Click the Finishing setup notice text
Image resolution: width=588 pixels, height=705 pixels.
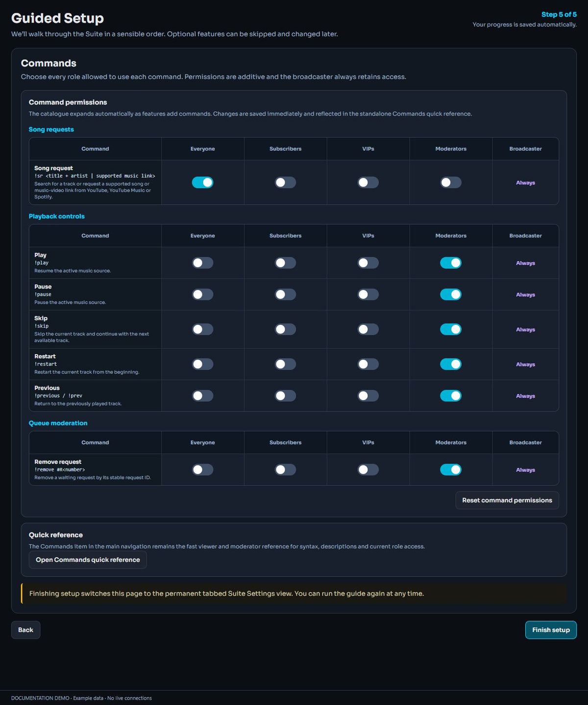click(x=226, y=594)
